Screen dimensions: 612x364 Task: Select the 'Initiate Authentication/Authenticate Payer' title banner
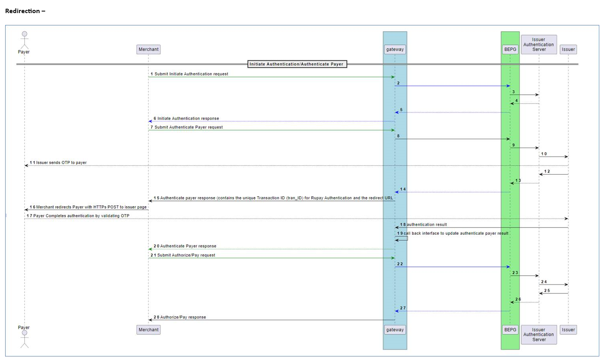297,64
